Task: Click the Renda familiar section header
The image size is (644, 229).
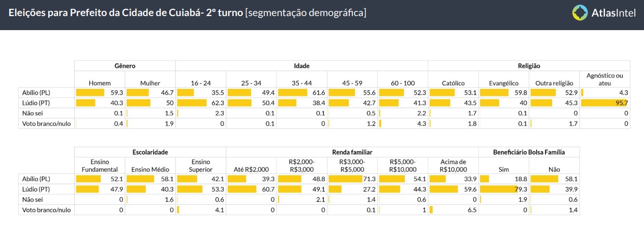Action: point(352,152)
